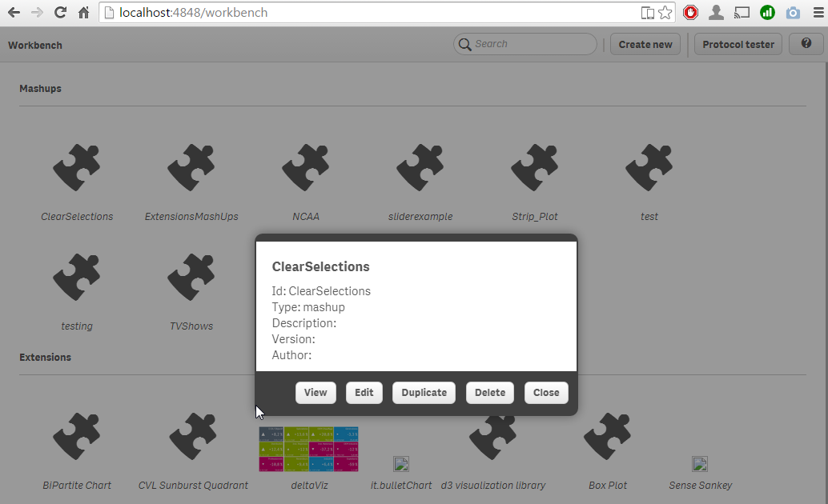828x504 pixels.
Task: Open the red adblock extension icon
Action: point(691,12)
